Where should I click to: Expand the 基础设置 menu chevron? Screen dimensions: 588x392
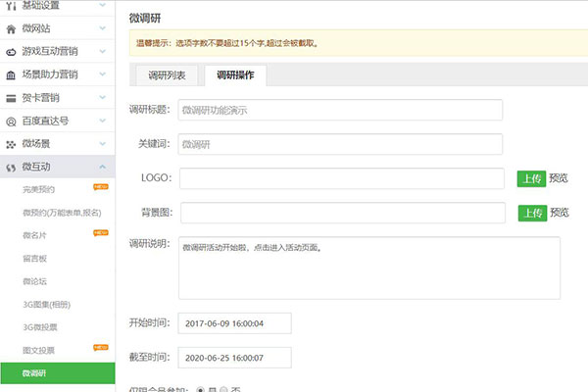click(102, 5)
